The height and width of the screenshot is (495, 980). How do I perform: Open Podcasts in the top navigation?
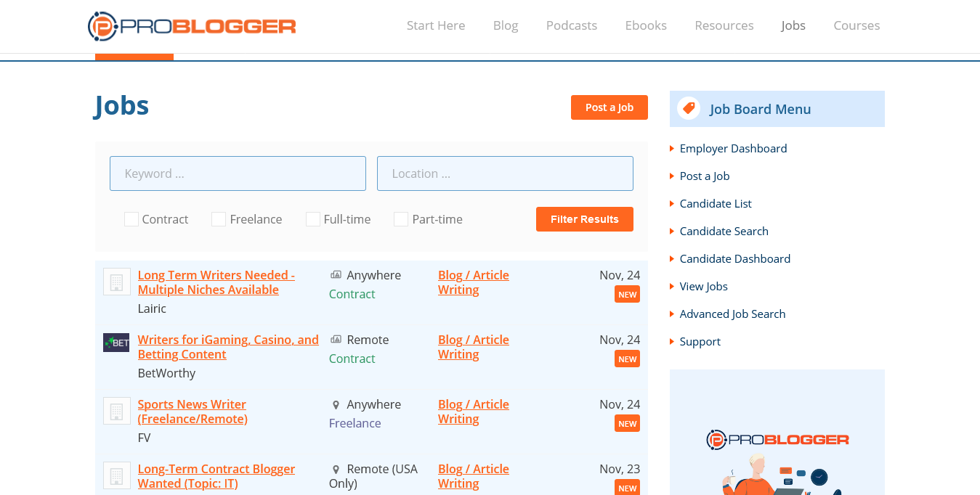(572, 25)
